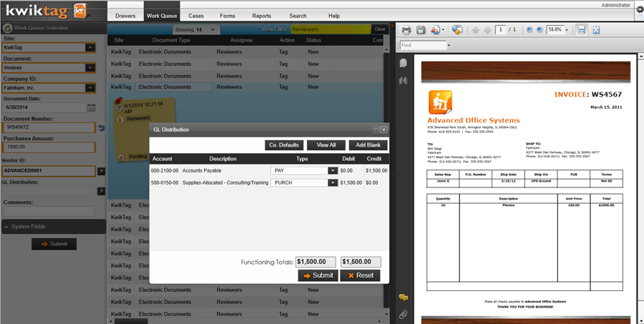Screen dimensions: 644x324
Task: Open the PDF zoom percentage dropdown
Action: click(567, 30)
